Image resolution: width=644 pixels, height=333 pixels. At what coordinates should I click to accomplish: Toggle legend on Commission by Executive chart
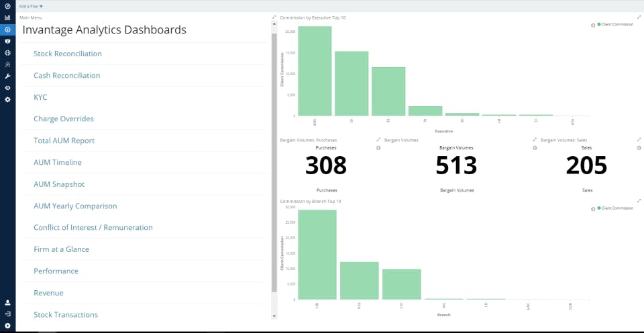click(x=593, y=25)
